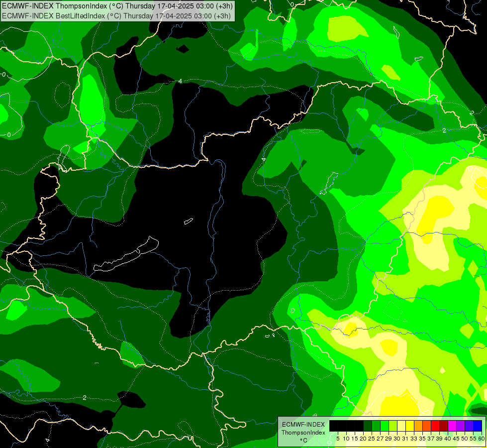Click the legend scale value "27"
Screen dimensions: 487x448
pos(380,439)
